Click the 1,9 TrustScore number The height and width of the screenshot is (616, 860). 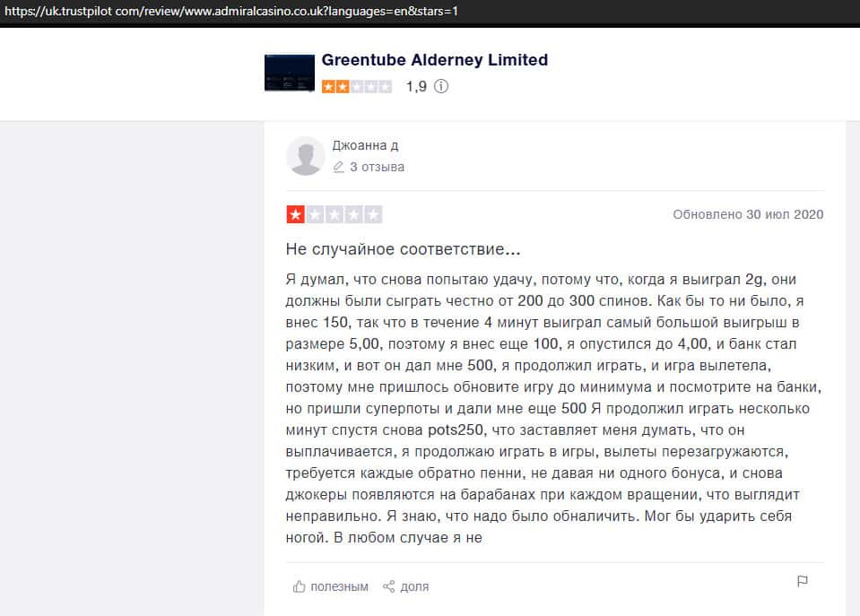pos(416,87)
